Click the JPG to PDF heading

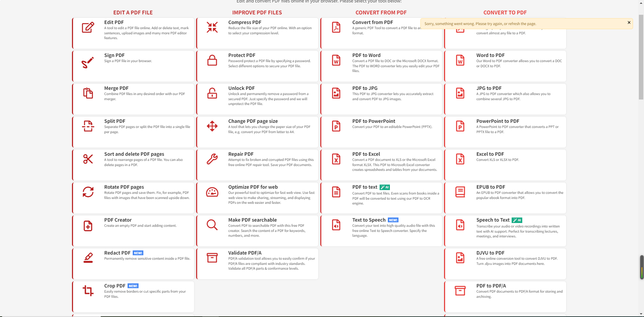[489, 88]
